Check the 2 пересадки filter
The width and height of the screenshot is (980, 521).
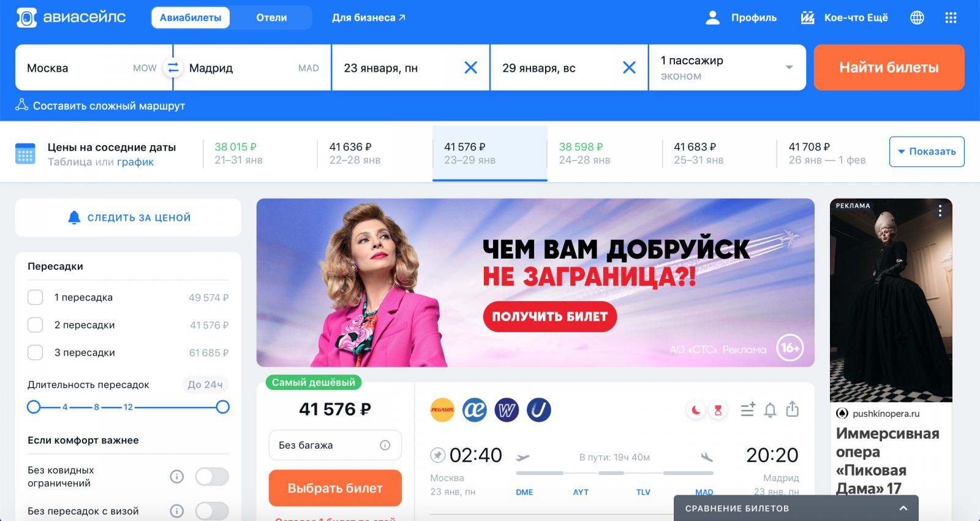[x=36, y=325]
